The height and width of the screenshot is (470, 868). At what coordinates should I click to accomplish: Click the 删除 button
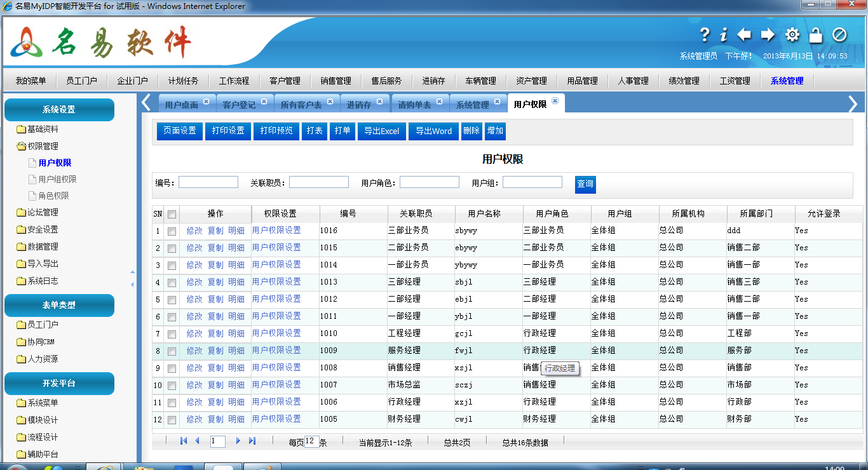coord(471,131)
